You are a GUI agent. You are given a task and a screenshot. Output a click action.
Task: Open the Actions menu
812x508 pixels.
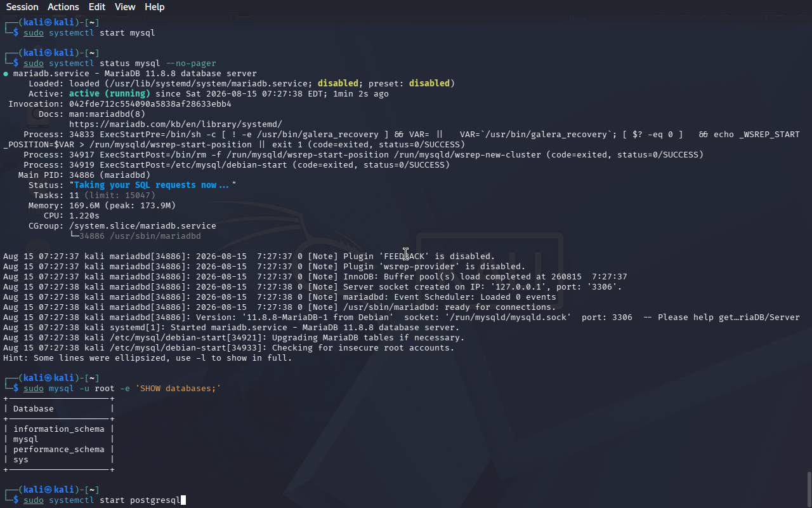click(63, 7)
